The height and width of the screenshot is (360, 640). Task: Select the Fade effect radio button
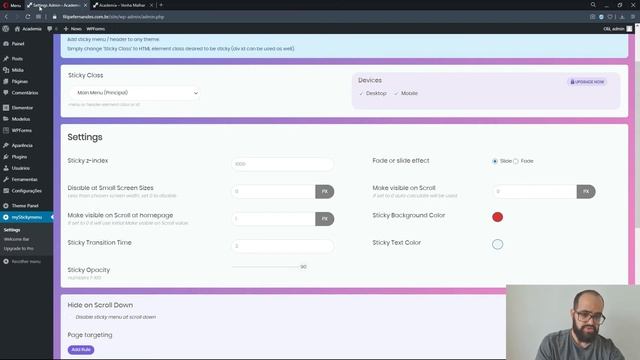(516, 161)
